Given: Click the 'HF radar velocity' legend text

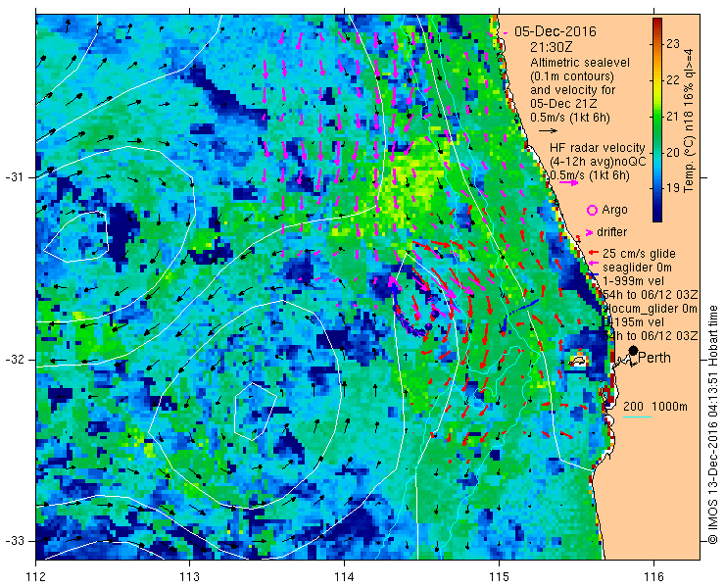Looking at the screenshot, I should tap(598, 148).
